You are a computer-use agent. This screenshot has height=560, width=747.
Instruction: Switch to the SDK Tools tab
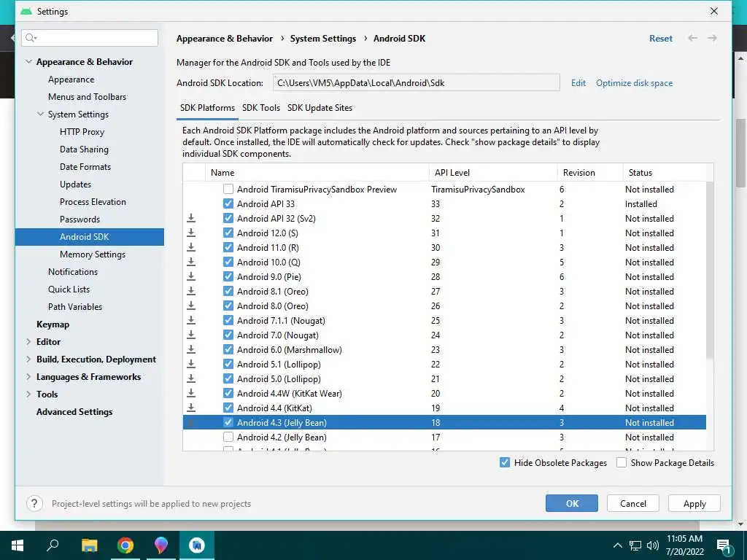(261, 108)
